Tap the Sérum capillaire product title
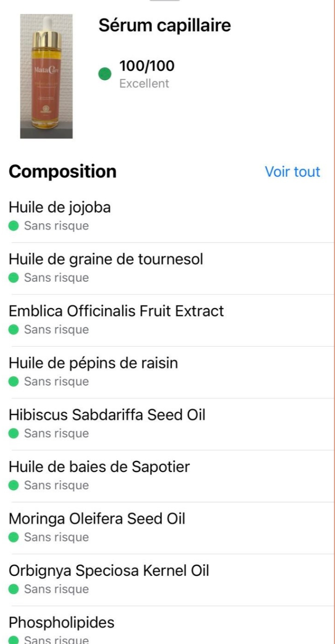The image size is (335, 644). pos(164,25)
